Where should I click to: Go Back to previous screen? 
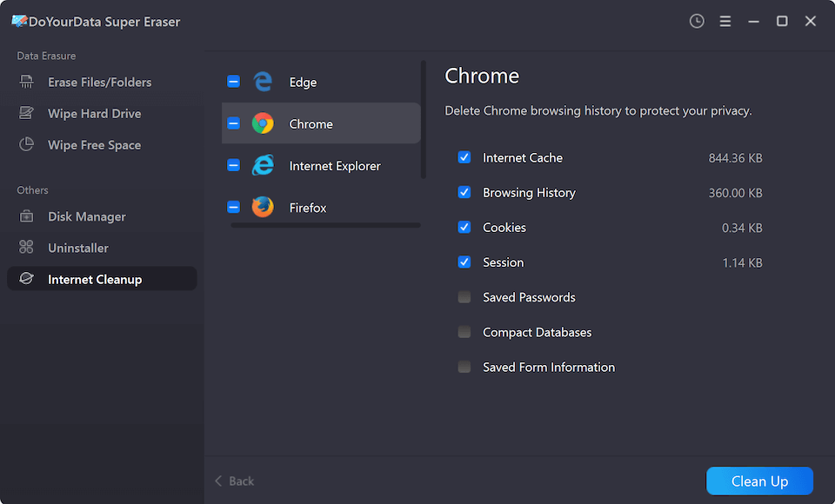[x=235, y=481]
